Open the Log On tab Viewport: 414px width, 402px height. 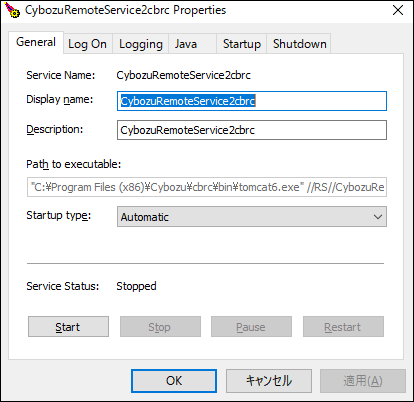coord(88,44)
